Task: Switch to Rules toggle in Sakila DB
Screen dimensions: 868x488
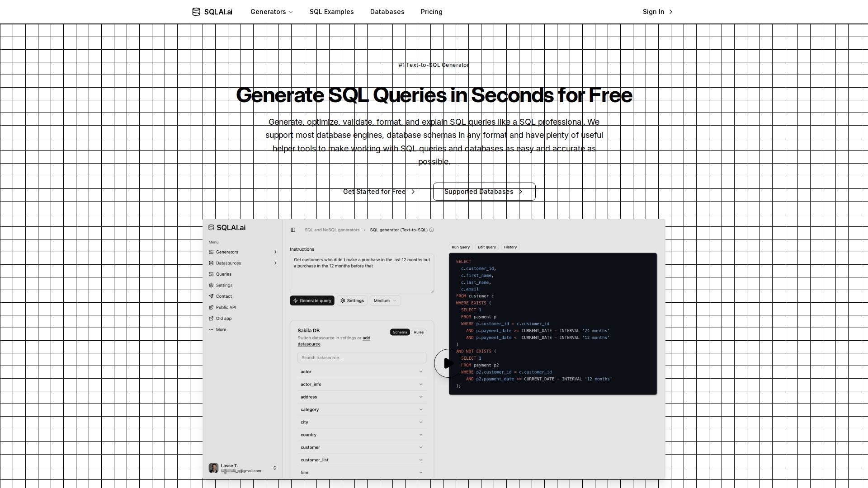Action: pos(419,332)
